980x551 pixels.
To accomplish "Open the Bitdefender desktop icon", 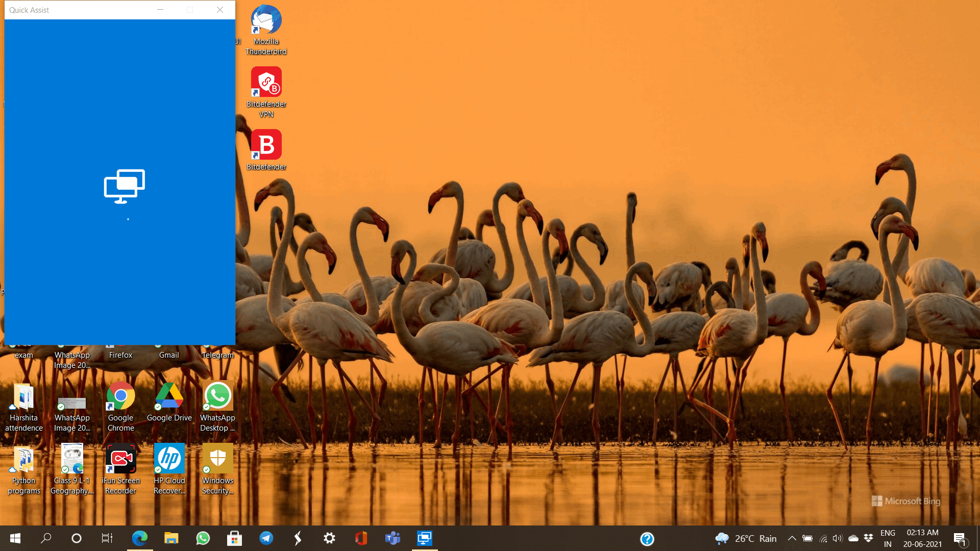I will 266,145.
